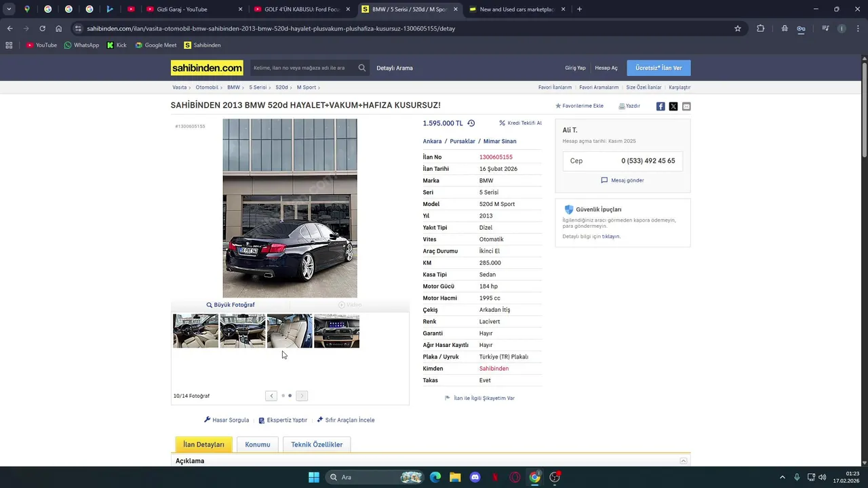The width and height of the screenshot is (868, 488).
Task: Open Favori İlanlarım menu
Action: (555, 87)
